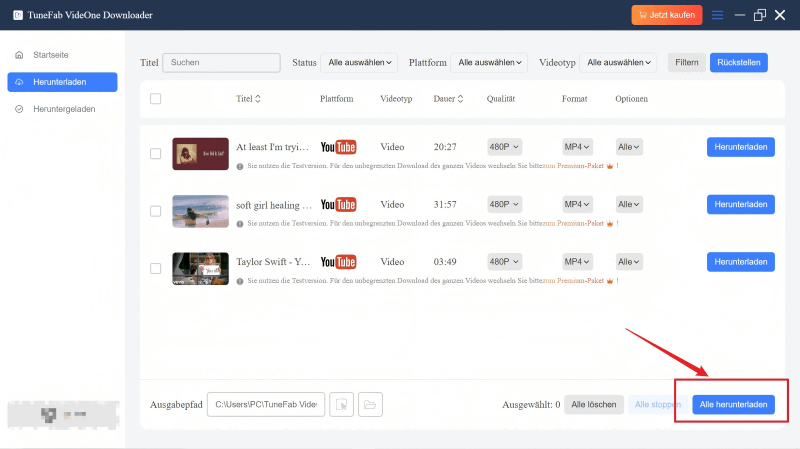The width and height of the screenshot is (800, 449).
Task: Click the At least I'm trying video thumbnail
Action: coord(200,153)
